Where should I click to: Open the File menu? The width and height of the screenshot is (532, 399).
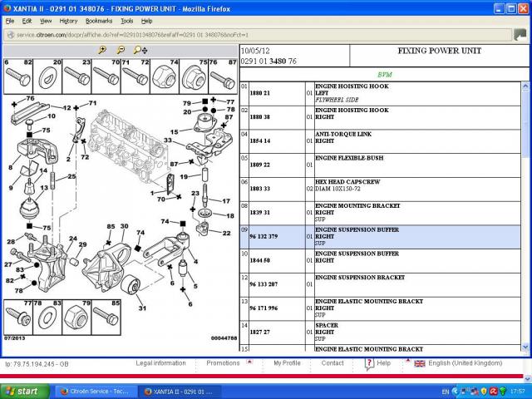(x=10, y=21)
